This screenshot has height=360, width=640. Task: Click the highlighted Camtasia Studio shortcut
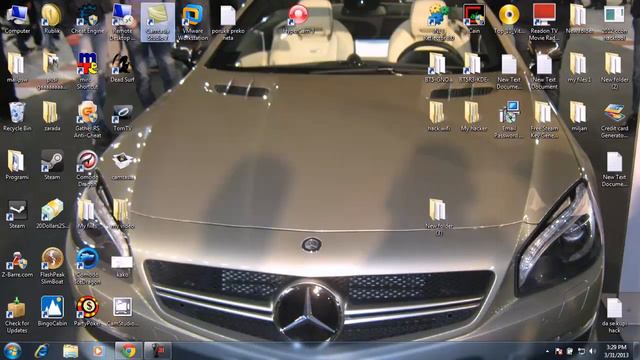(158, 22)
